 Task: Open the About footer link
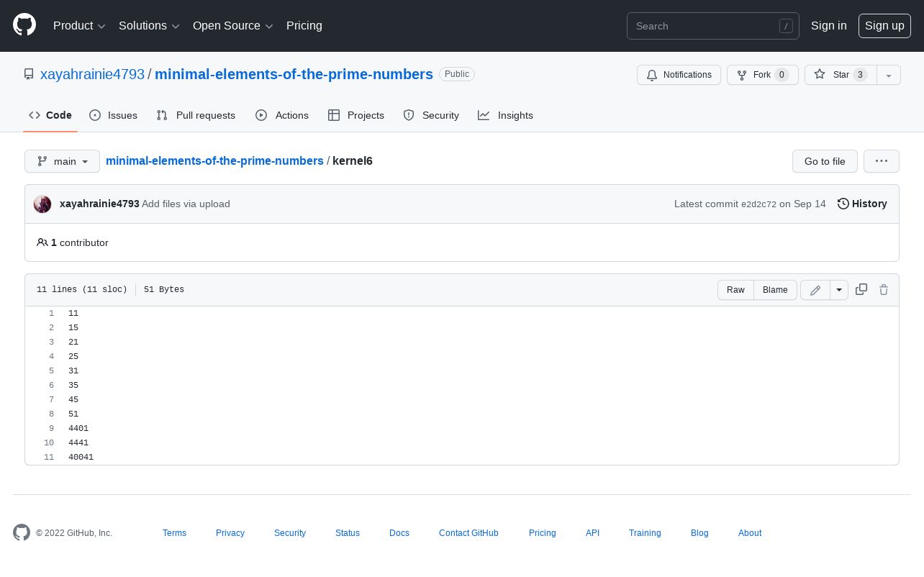click(x=750, y=533)
